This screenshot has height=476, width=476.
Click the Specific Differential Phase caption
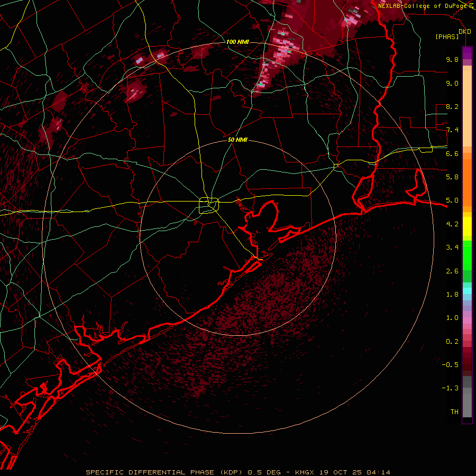tap(237, 472)
